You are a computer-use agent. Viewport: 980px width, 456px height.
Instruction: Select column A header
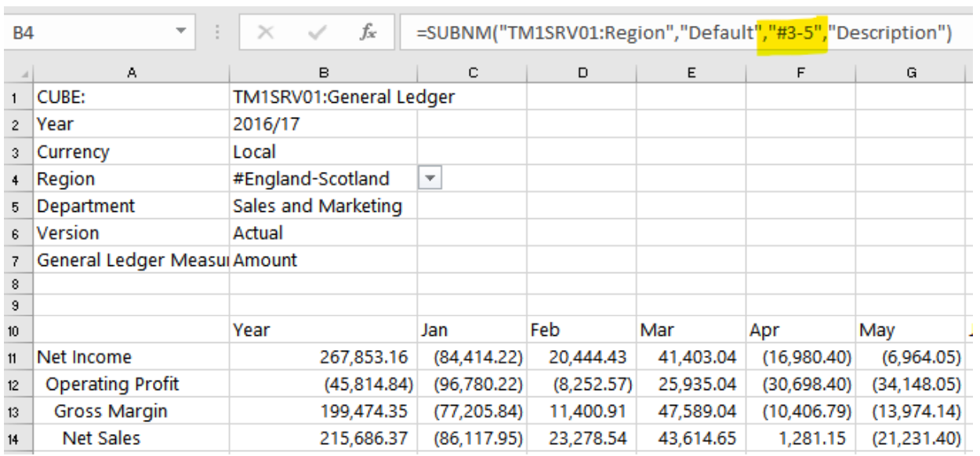tap(130, 72)
